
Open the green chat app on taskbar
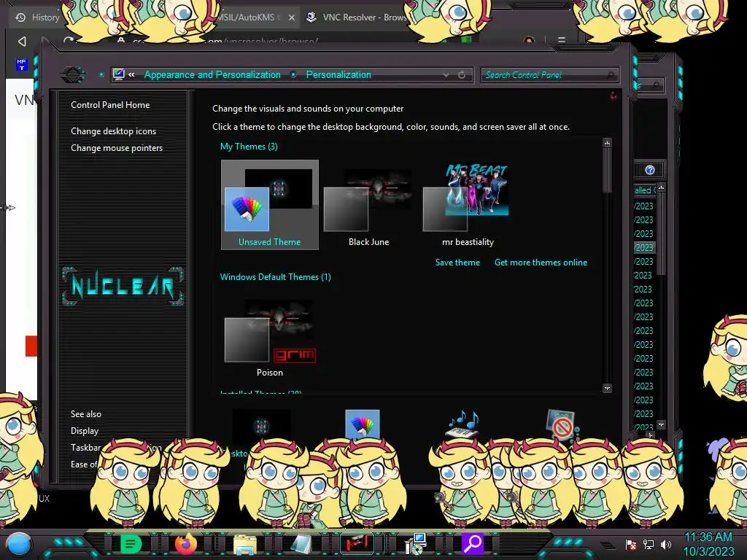tap(131, 543)
